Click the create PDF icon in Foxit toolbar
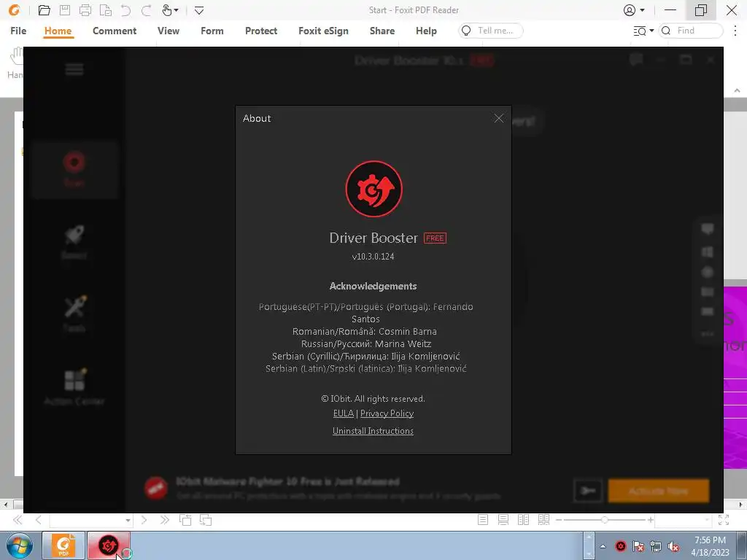The height and width of the screenshot is (560, 747). click(x=106, y=10)
